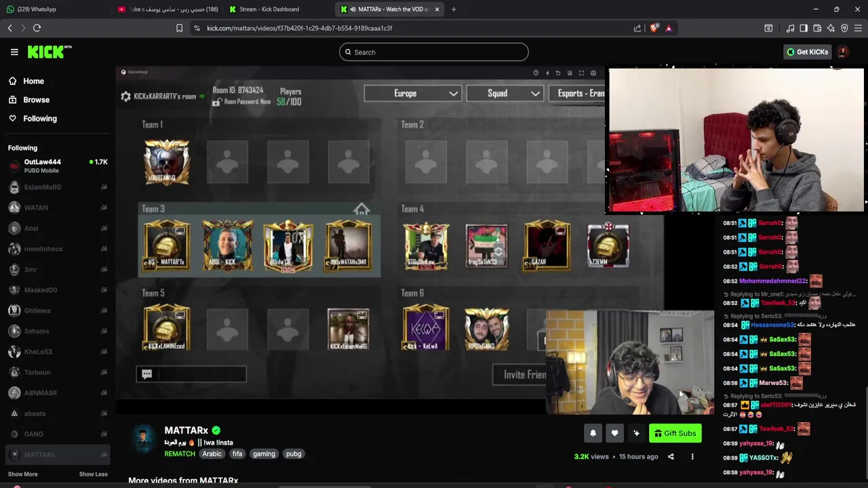Click the sparkle icon beside Gift Subs
The width and height of the screenshot is (868, 488).
pos(636,433)
